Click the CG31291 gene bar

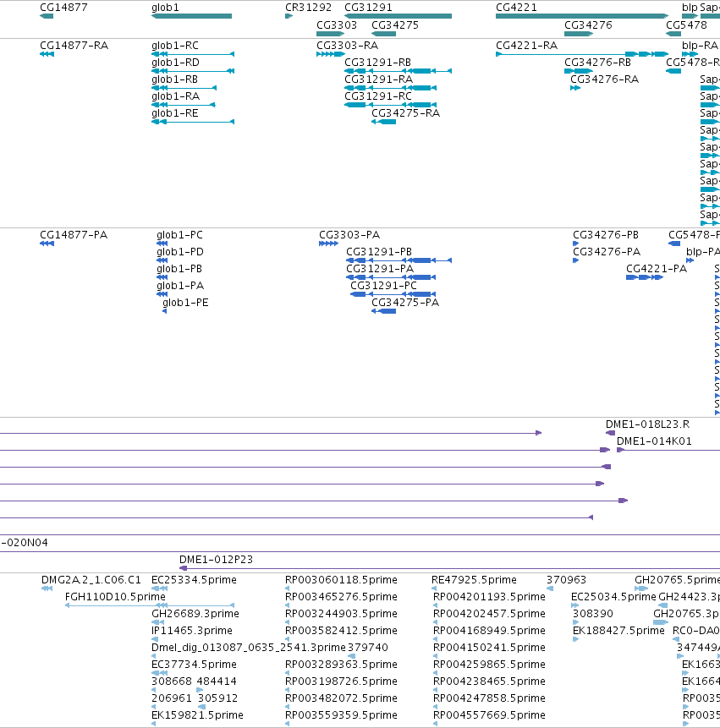click(398, 16)
